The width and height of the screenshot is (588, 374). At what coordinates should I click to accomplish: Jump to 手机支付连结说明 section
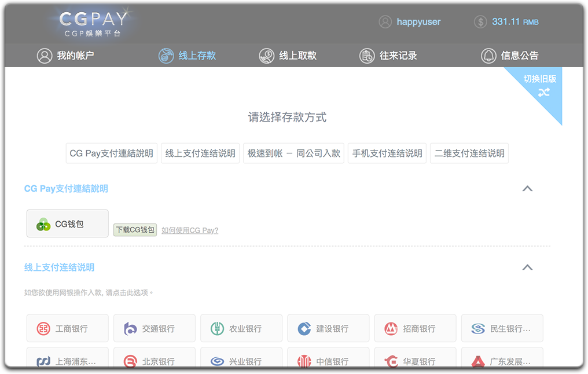tap(387, 153)
